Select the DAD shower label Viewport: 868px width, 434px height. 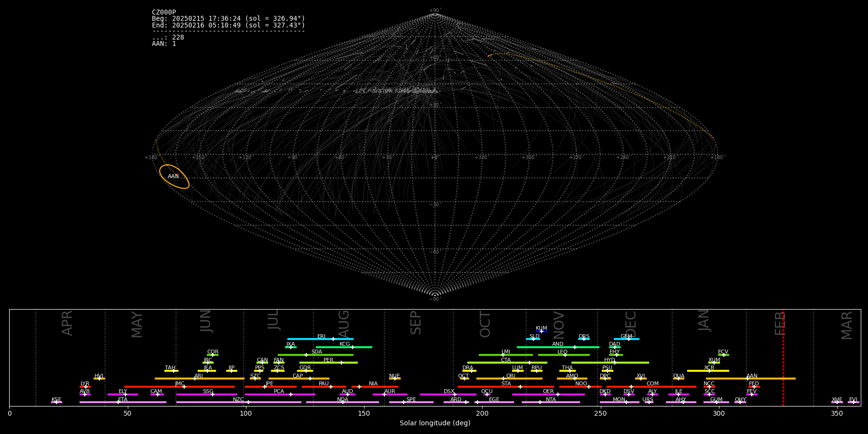[x=615, y=344]
